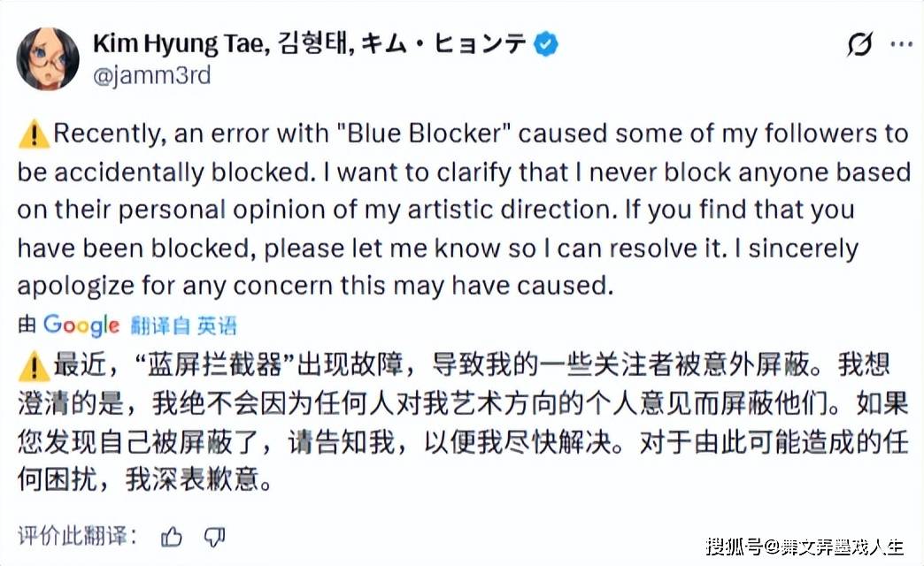Rate the translation with thumbs down
This screenshot has height=566, width=924.
click(x=214, y=536)
